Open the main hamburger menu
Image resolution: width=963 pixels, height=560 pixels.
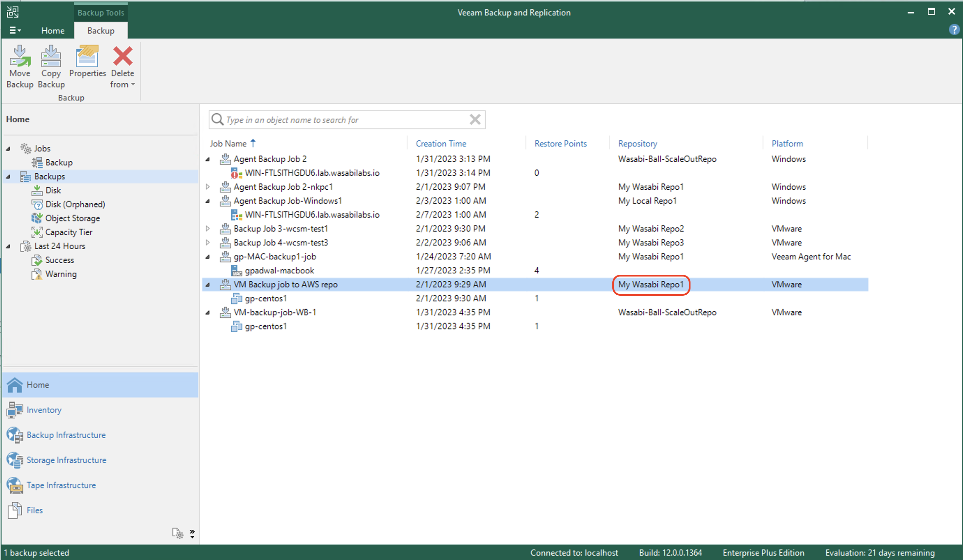pyautogui.click(x=15, y=30)
